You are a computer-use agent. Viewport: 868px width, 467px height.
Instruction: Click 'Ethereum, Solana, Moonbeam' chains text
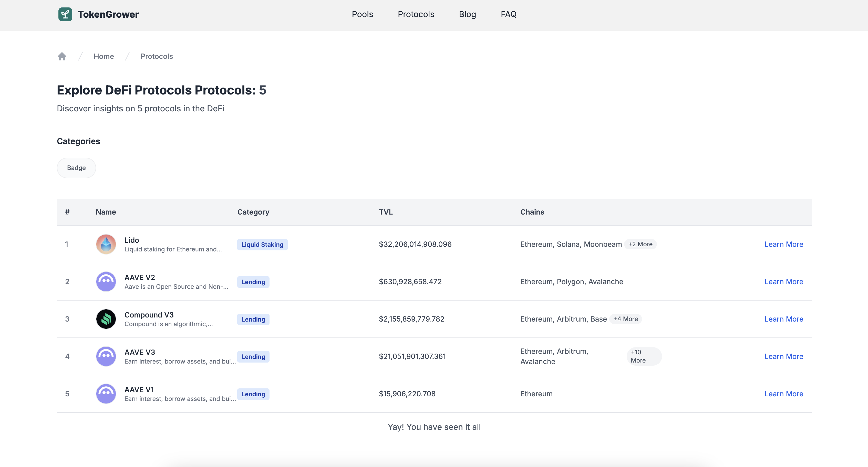click(x=571, y=244)
